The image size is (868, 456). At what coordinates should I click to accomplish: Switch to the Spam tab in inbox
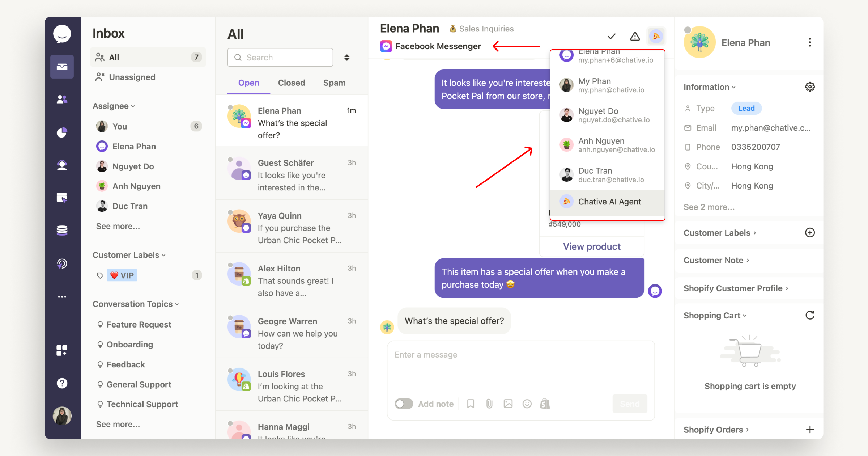333,83
